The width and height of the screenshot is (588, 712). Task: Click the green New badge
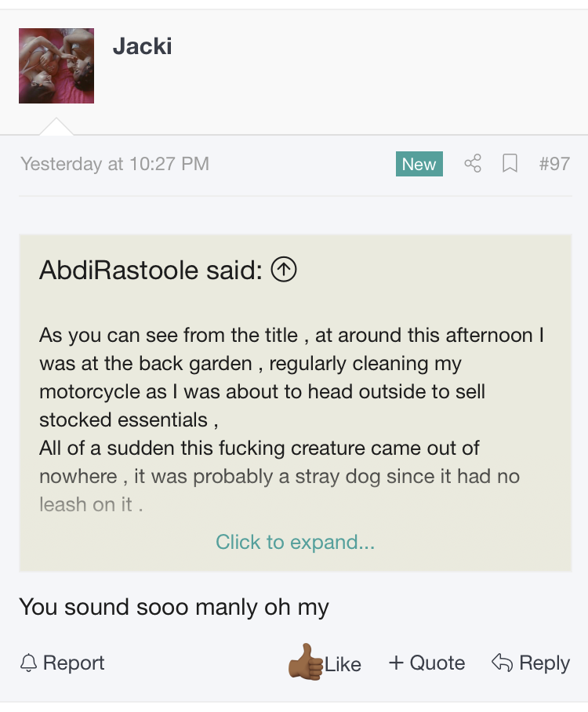pyautogui.click(x=419, y=164)
